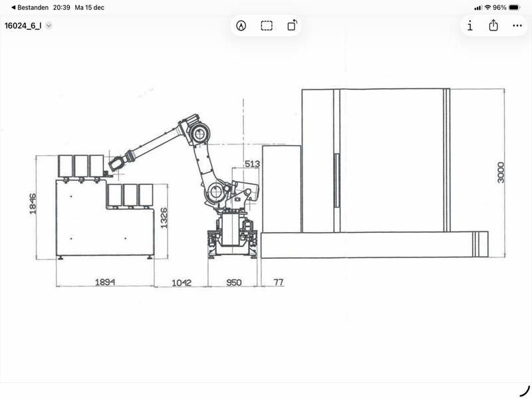
Task: Tap the 1894 width dimension label
Action: [x=104, y=283]
